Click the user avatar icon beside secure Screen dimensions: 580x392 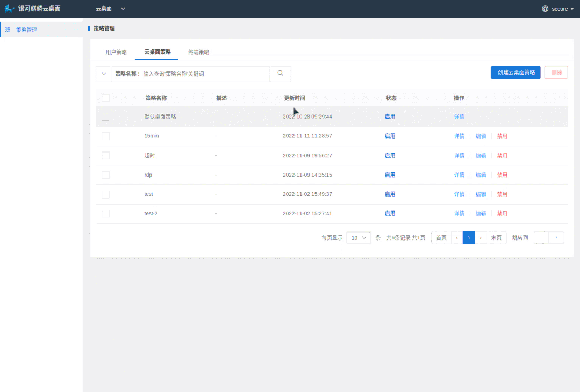[x=545, y=9]
